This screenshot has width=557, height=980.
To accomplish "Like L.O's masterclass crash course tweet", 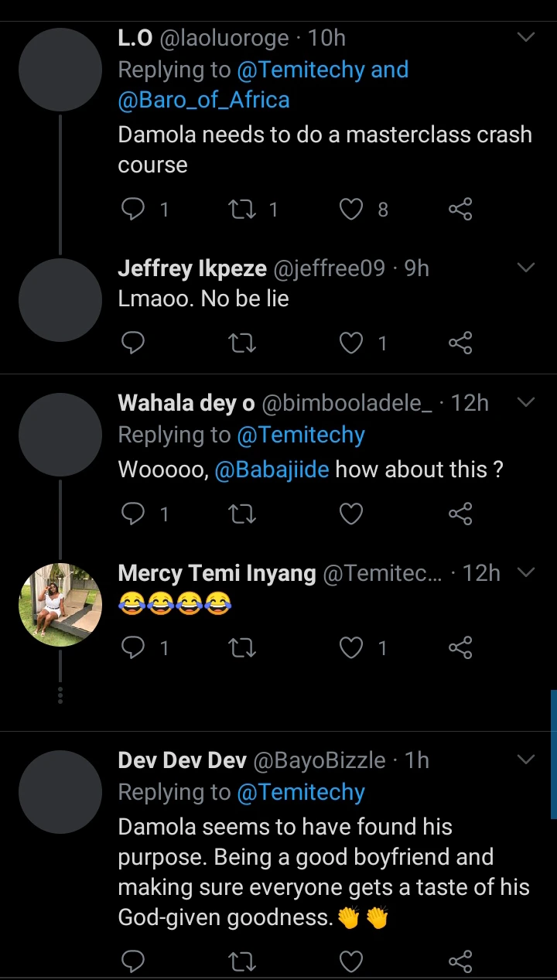I will click(x=352, y=209).
